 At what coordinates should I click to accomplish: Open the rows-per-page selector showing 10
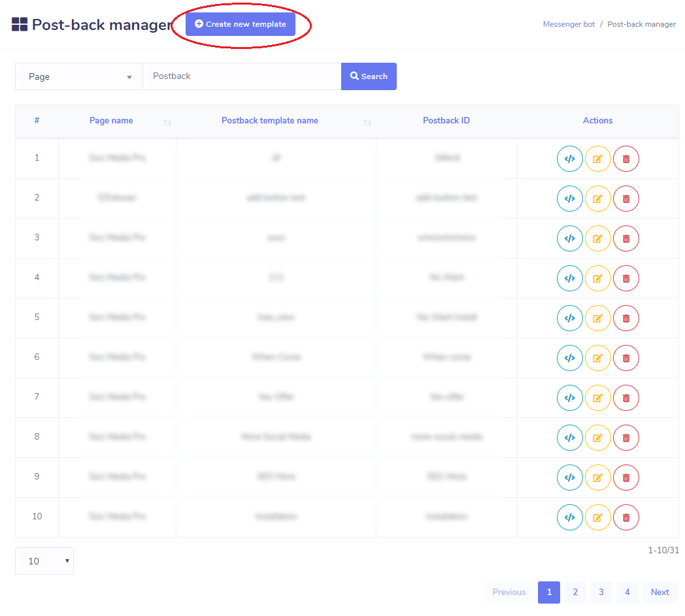point(44,560)
